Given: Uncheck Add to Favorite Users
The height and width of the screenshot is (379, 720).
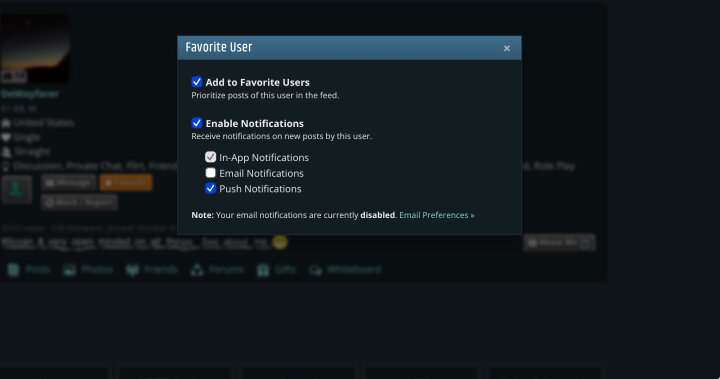Looking at the screenshot, I should point(197,82).
